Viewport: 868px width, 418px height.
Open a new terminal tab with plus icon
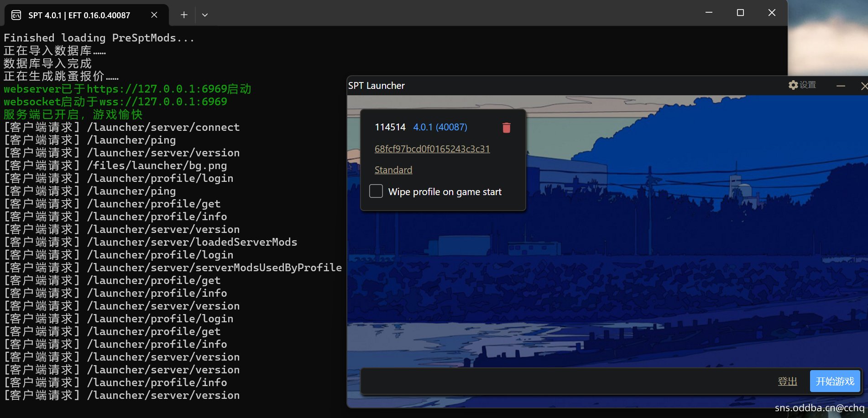[184, 15]
